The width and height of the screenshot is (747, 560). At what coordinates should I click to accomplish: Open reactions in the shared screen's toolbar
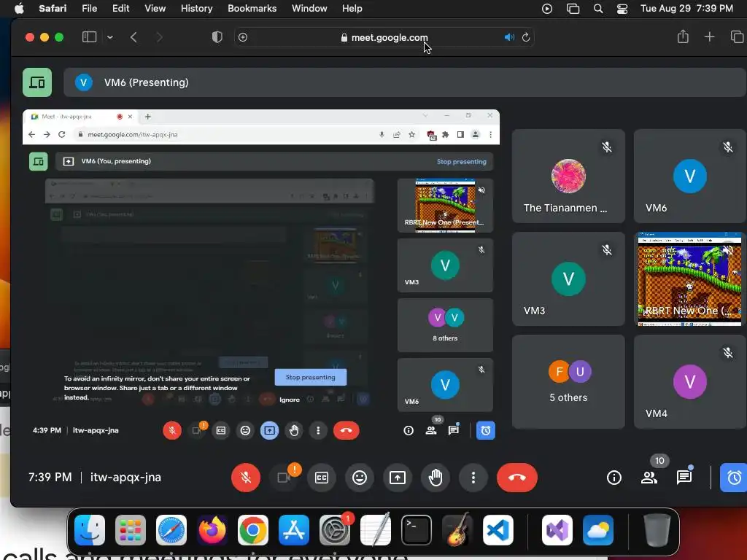coord(245,430)
